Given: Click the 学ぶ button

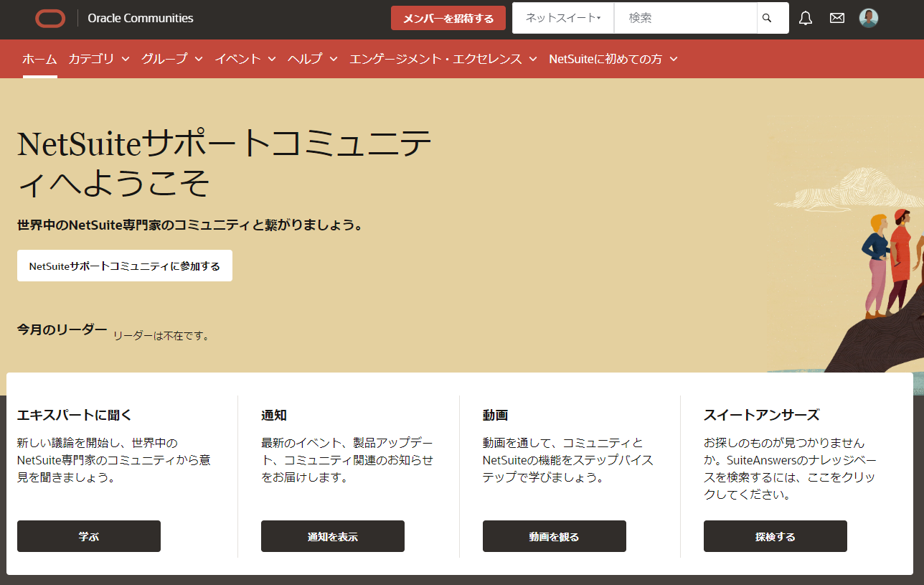Looking at the screenshot, I should pos(89,536).
